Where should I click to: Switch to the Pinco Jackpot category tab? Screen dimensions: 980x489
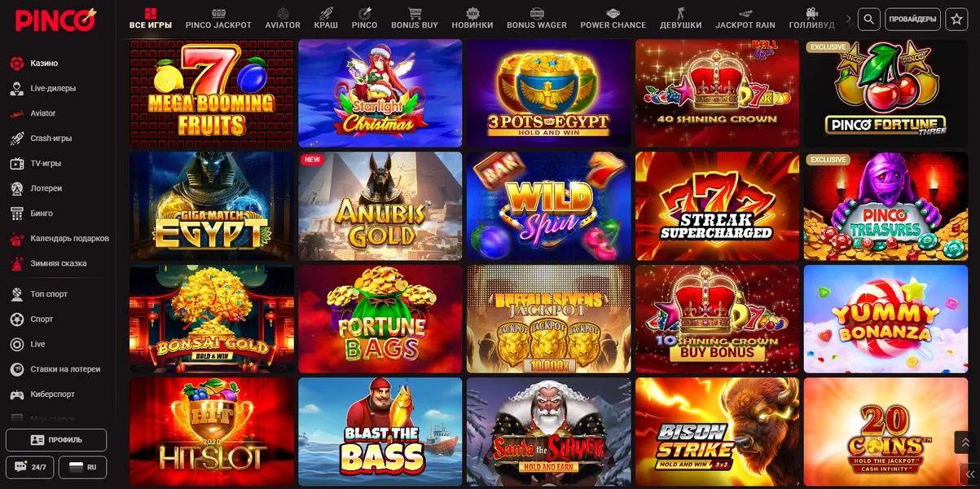[x=218, y=19]
